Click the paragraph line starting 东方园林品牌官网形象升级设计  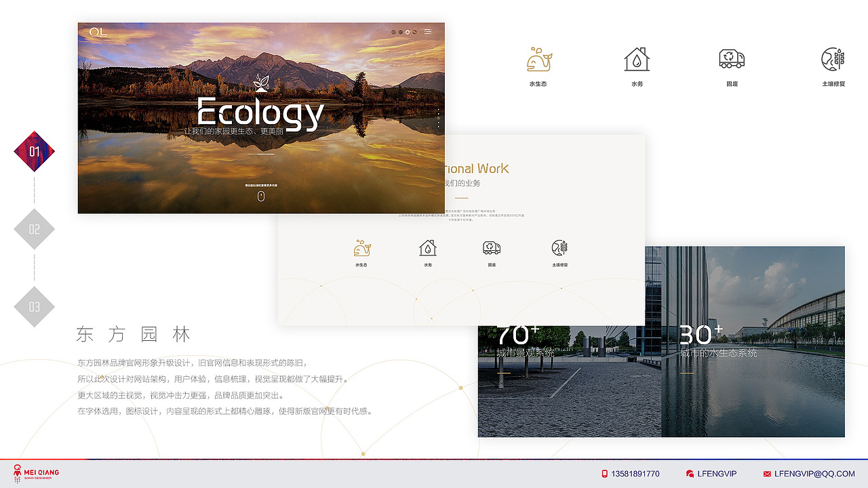[x=193, y=363]
